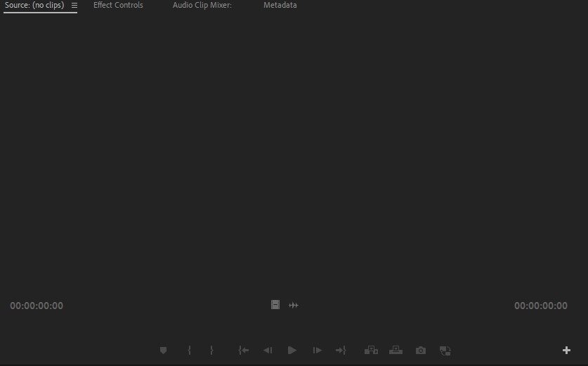The height and width of the screenshot is (366, 588).
Task: Click the Insert edit icon
Action: [x=371, y=351]
